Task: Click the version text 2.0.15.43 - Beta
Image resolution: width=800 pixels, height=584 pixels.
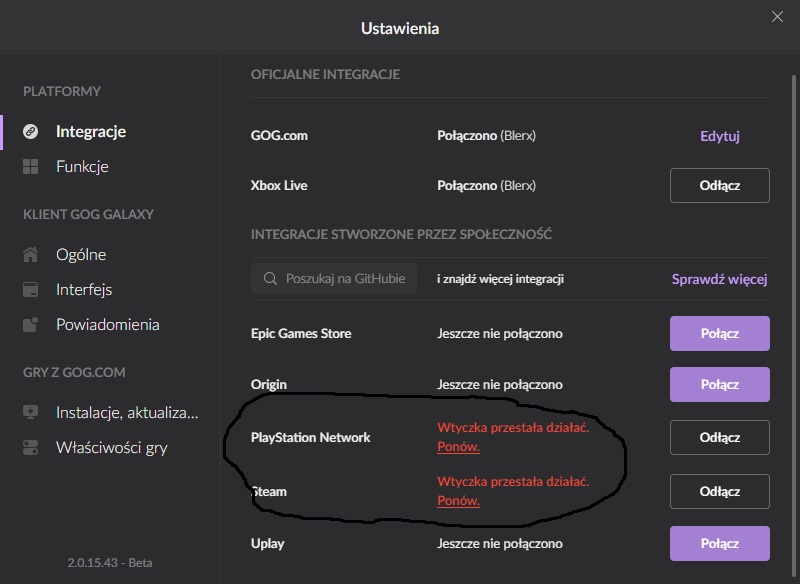Action: pyautogui.click(x=110, y=563)
